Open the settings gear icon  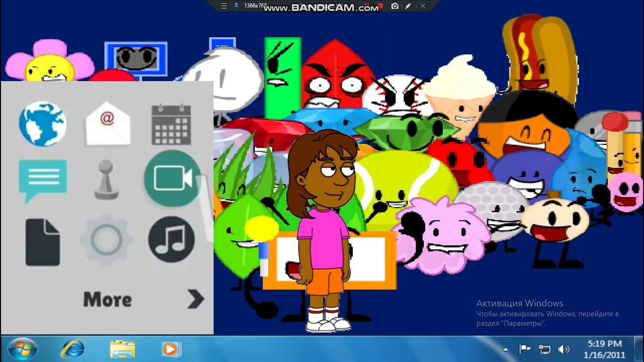click(x=106, y=240)
